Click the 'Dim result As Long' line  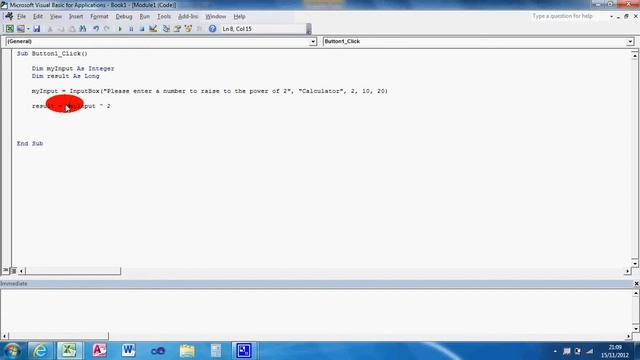(x=65, y=76)
